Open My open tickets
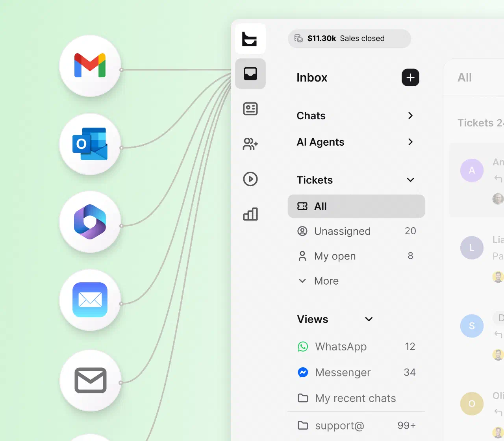This screenshot has height=441, width=504. click(356, 256)
